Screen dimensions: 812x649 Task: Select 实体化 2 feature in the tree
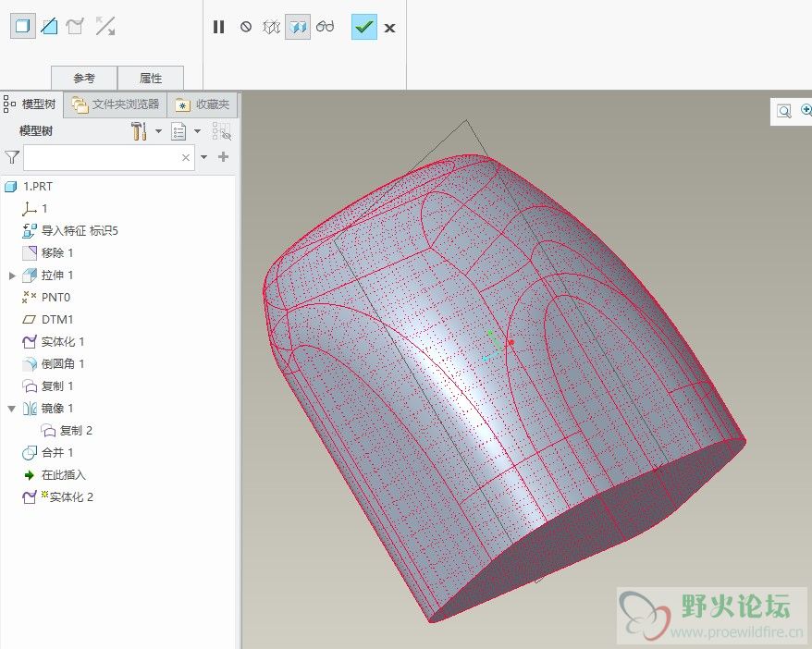[71, 497]
